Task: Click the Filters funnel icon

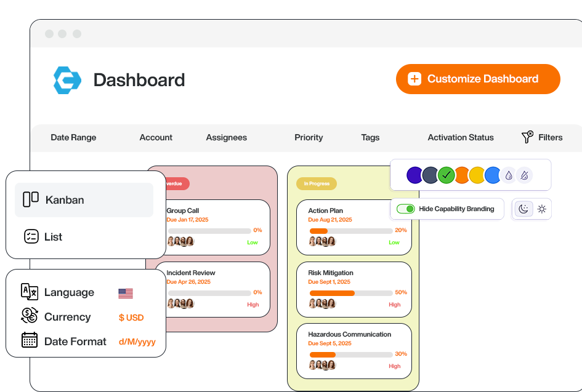Action: [527, 137]
